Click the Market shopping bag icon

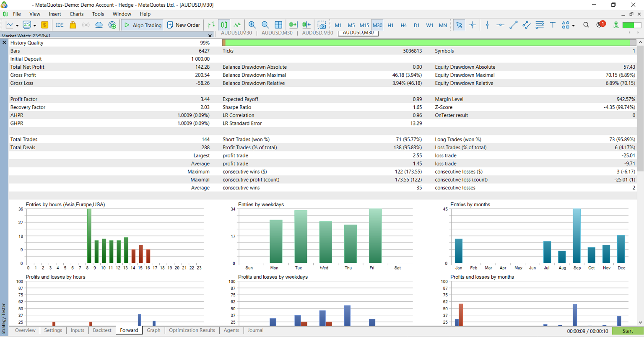click(x=73, y=25)
